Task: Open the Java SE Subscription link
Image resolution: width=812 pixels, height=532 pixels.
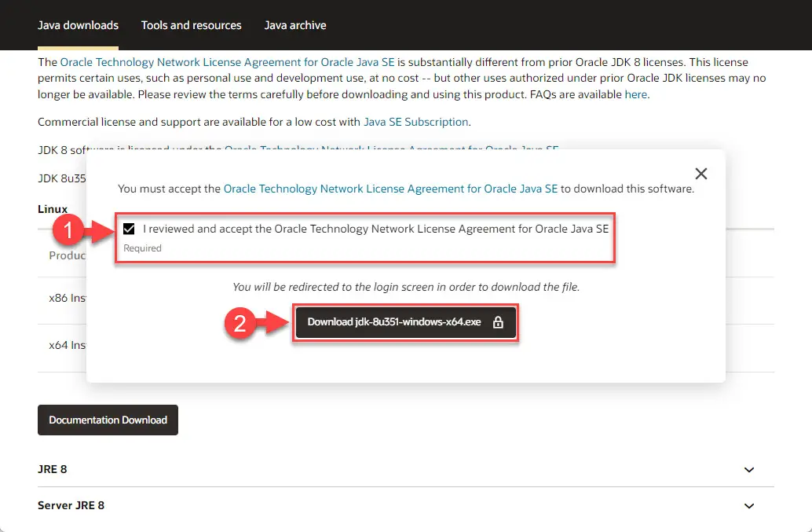Action: 415,122
